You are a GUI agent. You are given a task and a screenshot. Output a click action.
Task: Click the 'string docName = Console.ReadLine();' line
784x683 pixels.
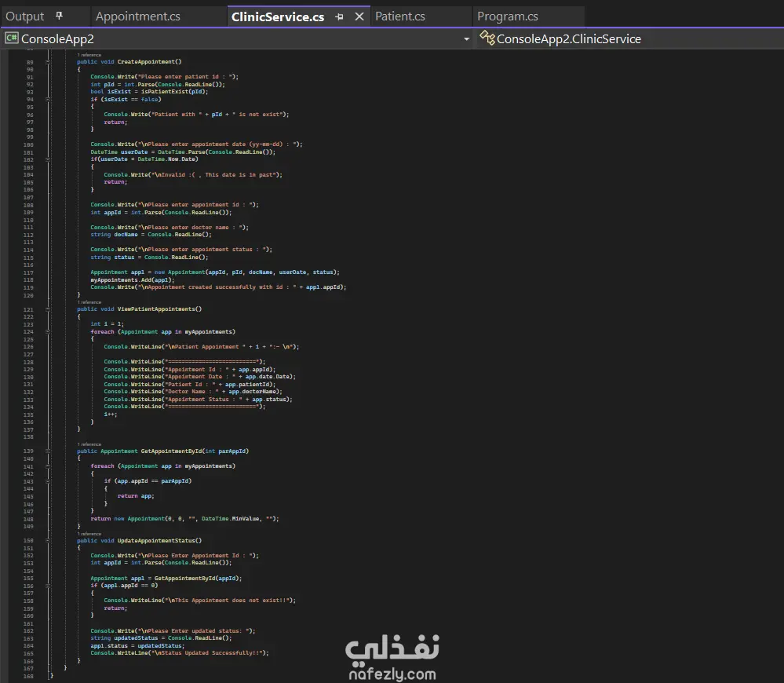pos(151,235)
